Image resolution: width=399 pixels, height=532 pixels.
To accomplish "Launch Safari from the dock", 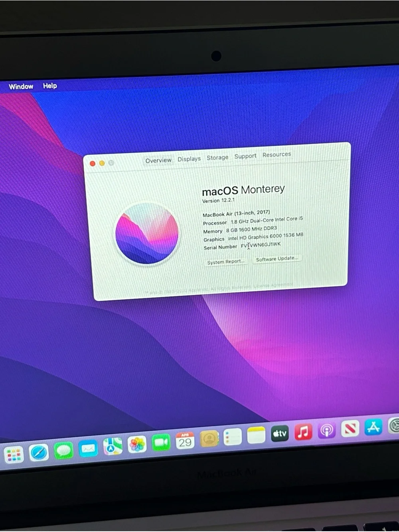I will point(39,453).
